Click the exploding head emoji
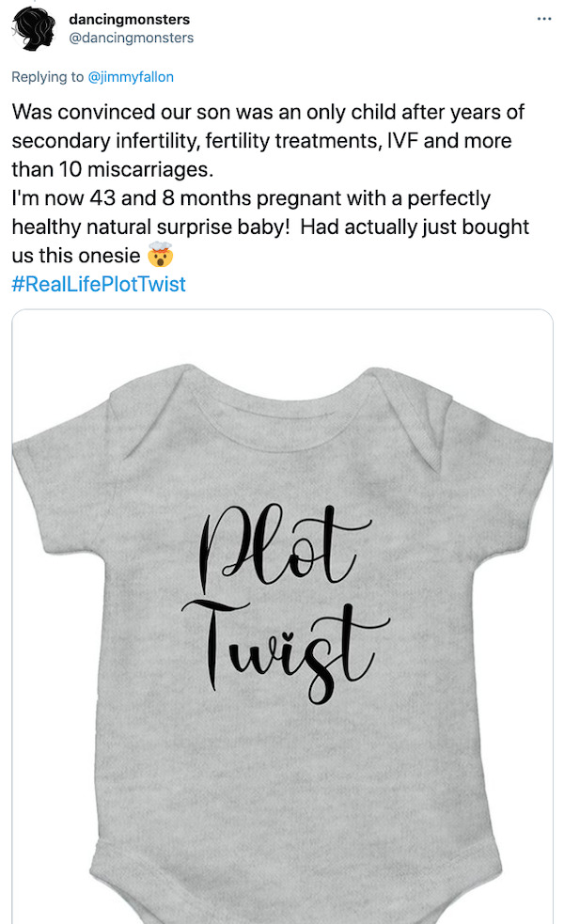This screenshot has height=924, width=564. click(x=159, y=256)
